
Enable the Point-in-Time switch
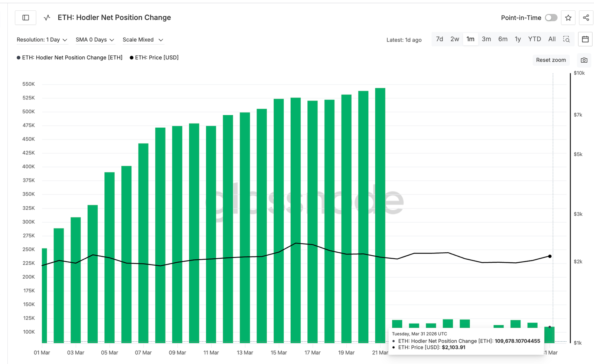pos(551,17)
